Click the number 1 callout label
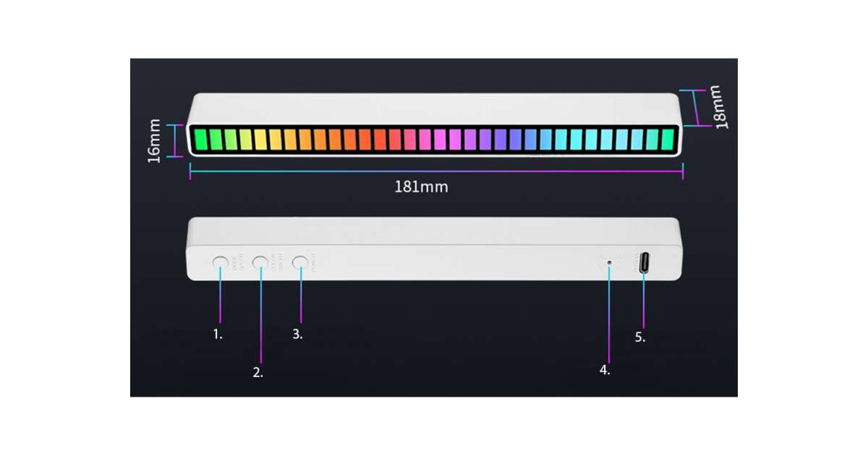The width and height of the screenshot is (868, 456). 218,334
